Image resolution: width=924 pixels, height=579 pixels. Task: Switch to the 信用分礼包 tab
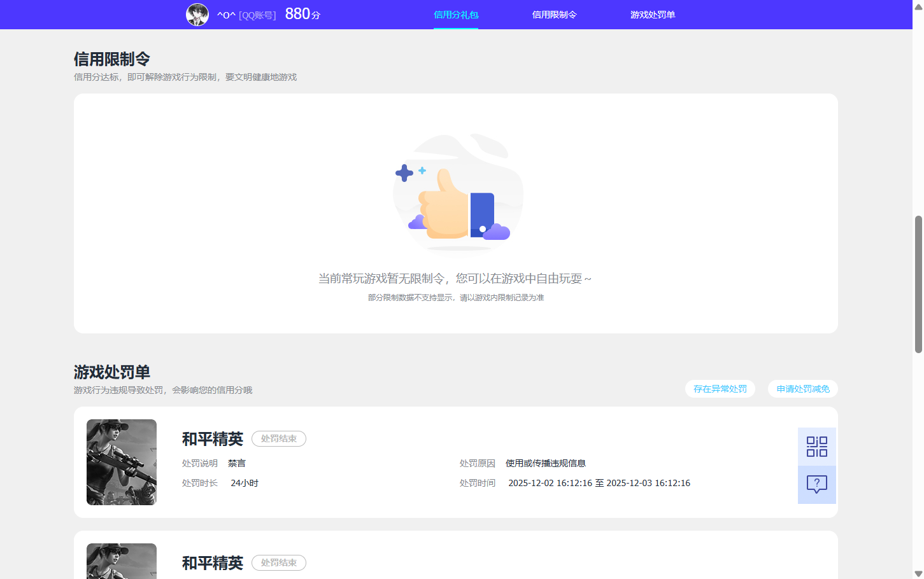tap(456, 14)
